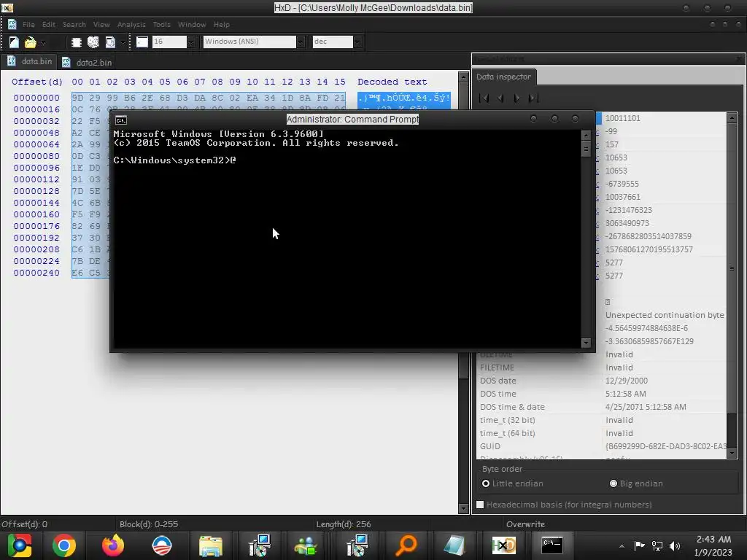Open the Windows (ANSI) charset dropdown
Image resolution: width=747 pixels, height=560 pixels.
[x=301, y=42]
